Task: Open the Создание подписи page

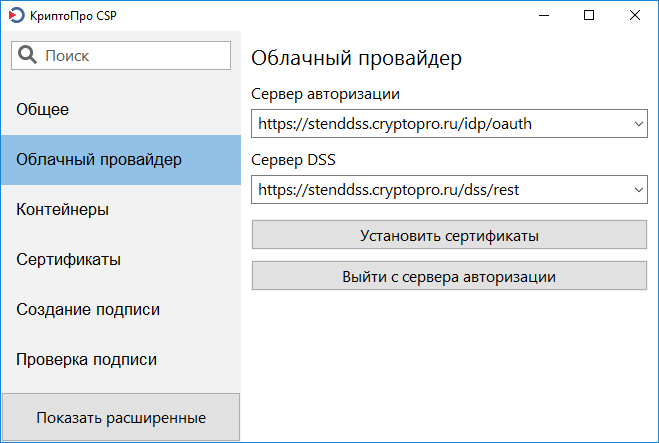Action: pos(88,309)
